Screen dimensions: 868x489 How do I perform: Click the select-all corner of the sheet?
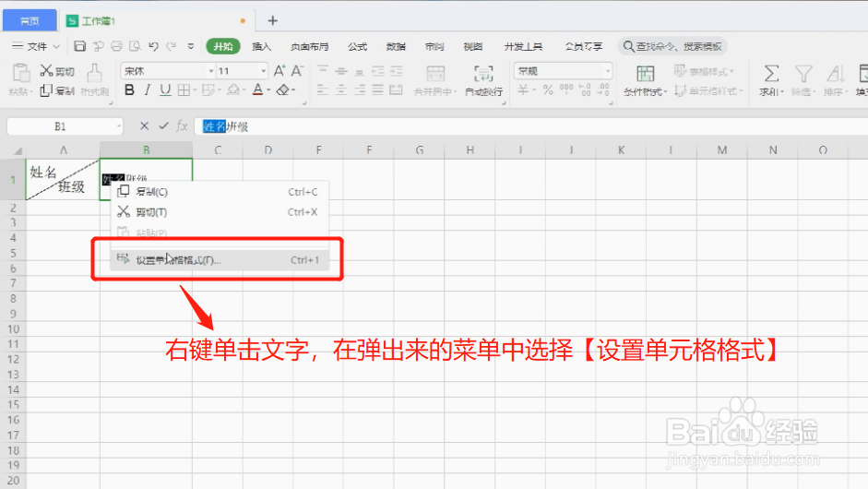[x=18, y=150]
